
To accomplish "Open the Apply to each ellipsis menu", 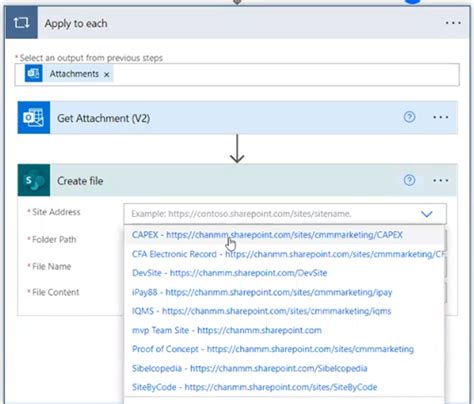I will pyautogui.click(x=453, y=23).
